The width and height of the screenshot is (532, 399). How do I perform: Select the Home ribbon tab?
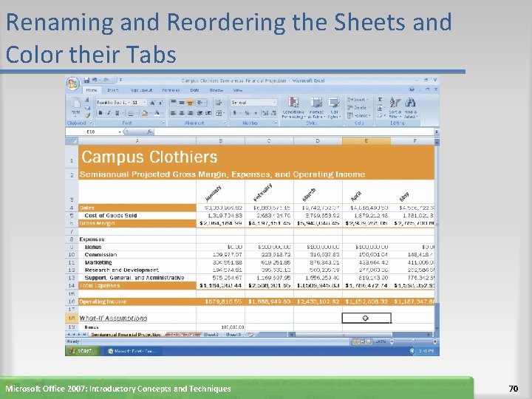coord(92,90)
